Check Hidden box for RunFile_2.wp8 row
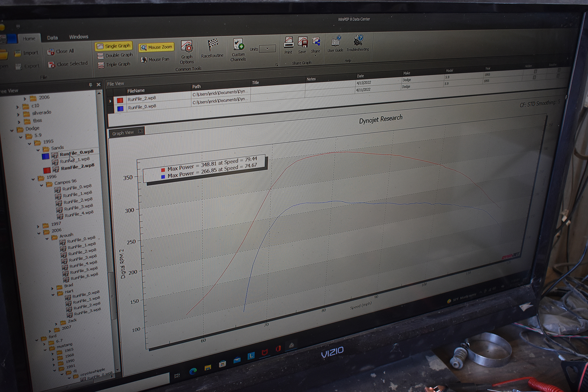This screenshot has height=392, width=588. 535,71
